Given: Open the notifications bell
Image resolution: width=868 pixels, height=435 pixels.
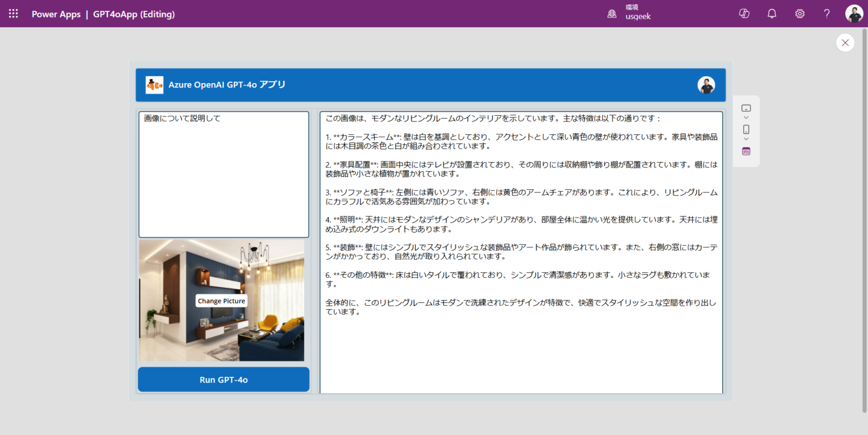Looking at the screenshot, I should coord(771,13).
